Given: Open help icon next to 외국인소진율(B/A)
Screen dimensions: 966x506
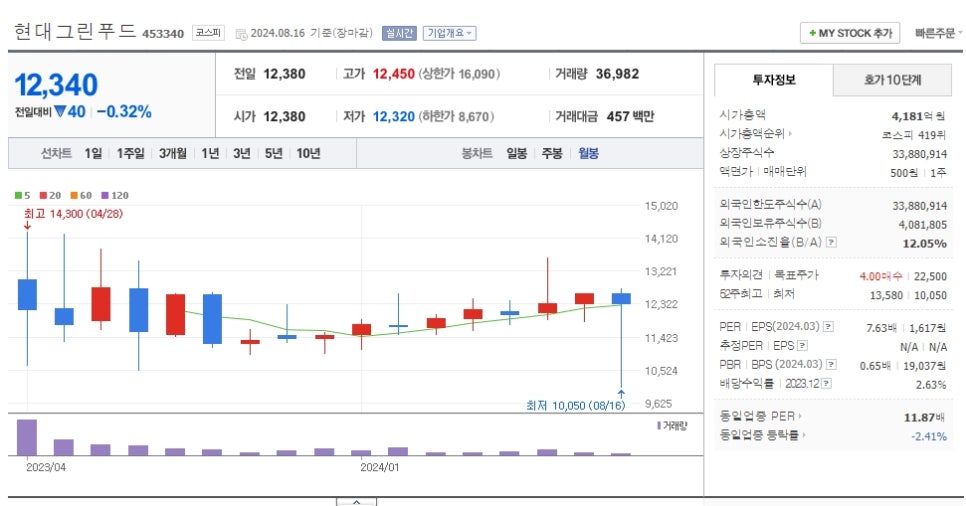Looking at the screenshot, I should [831, 242].
